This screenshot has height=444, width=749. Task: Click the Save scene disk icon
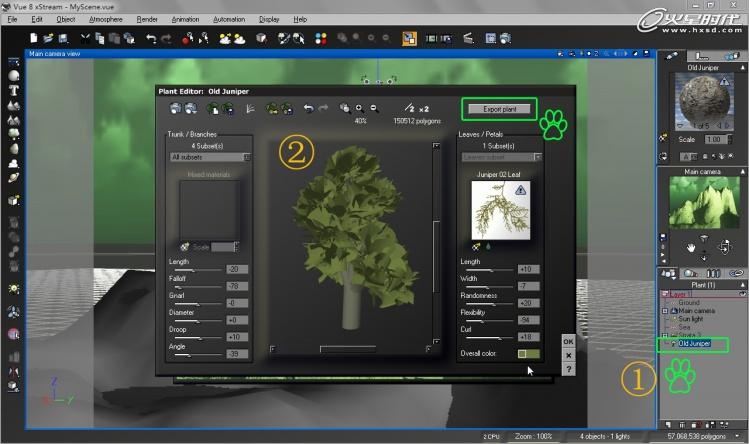pyautogui.click(x=63, y=38)
